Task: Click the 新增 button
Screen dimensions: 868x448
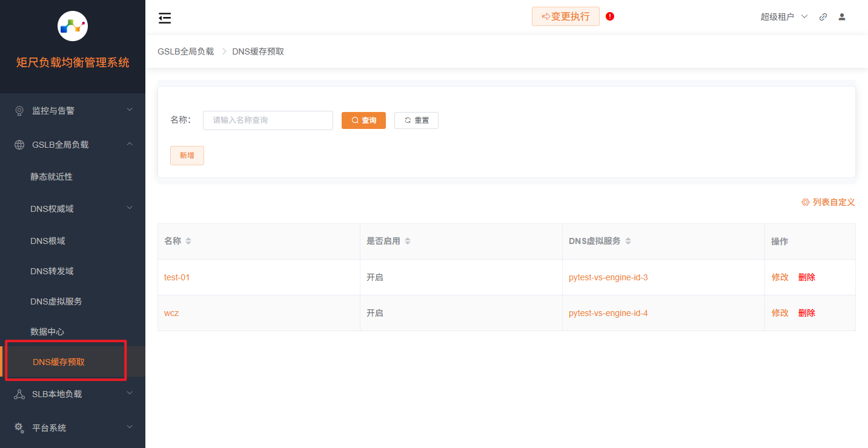Action: tap(187, 156)
